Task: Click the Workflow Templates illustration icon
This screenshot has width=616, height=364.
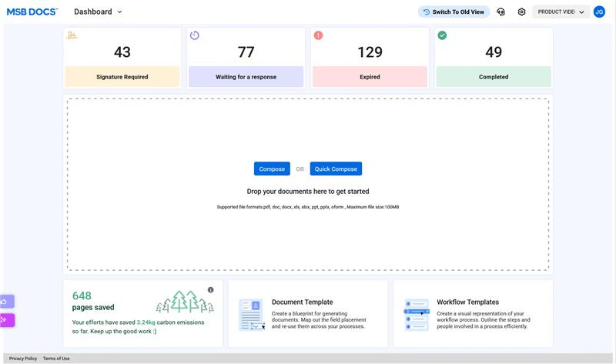Action: 417,314
